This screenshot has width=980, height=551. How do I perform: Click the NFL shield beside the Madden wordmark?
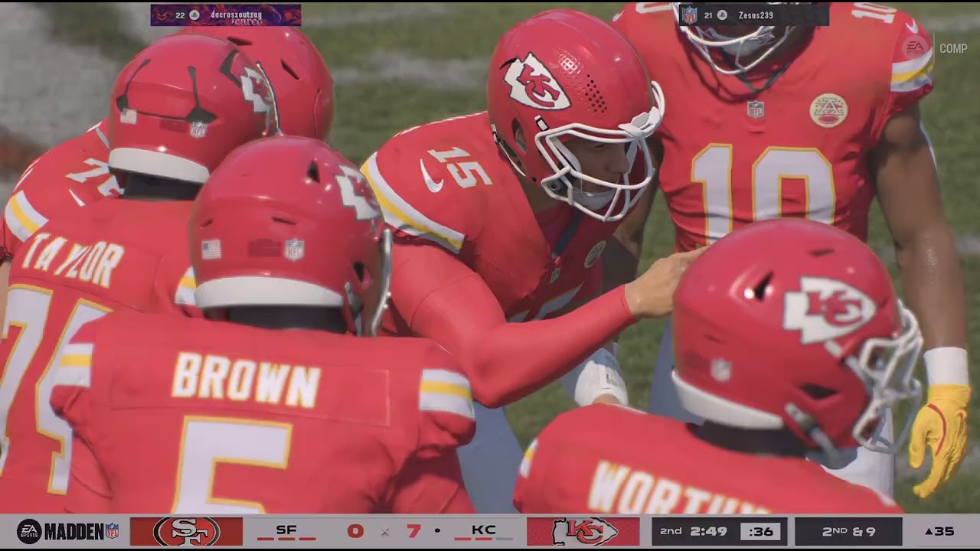point(112,531)
